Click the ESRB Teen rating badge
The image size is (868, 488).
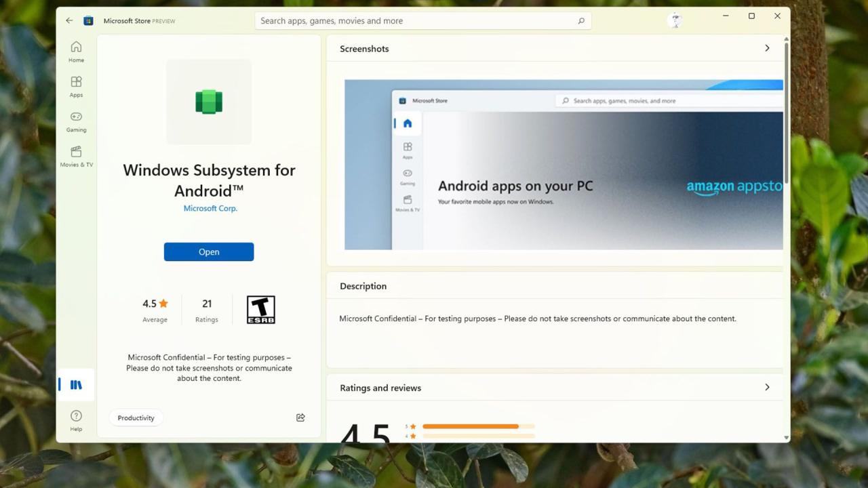261,310
